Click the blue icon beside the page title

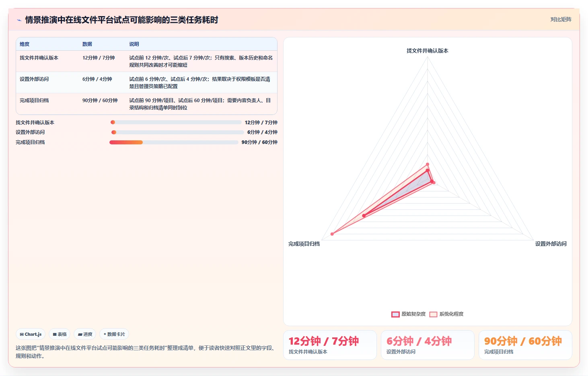pos(19,20)
